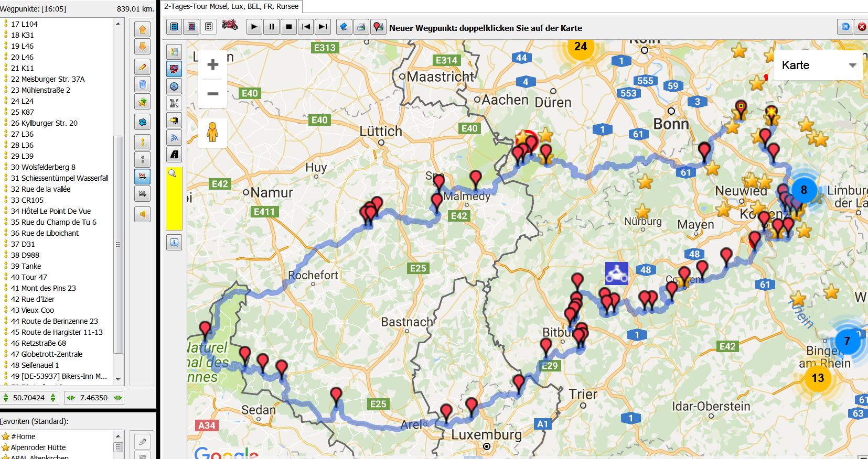Click the red motorcycle icon in toolbar

point(230,26)
